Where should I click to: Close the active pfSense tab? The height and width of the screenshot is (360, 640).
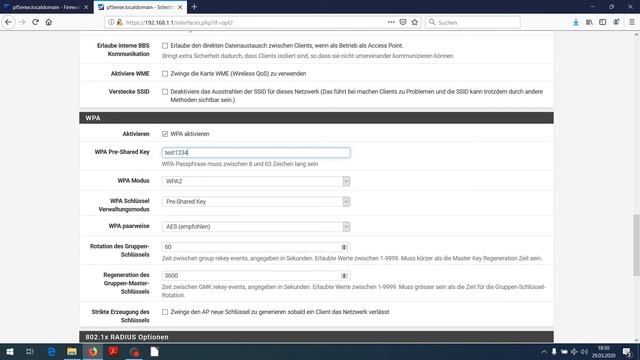point(180,7)
